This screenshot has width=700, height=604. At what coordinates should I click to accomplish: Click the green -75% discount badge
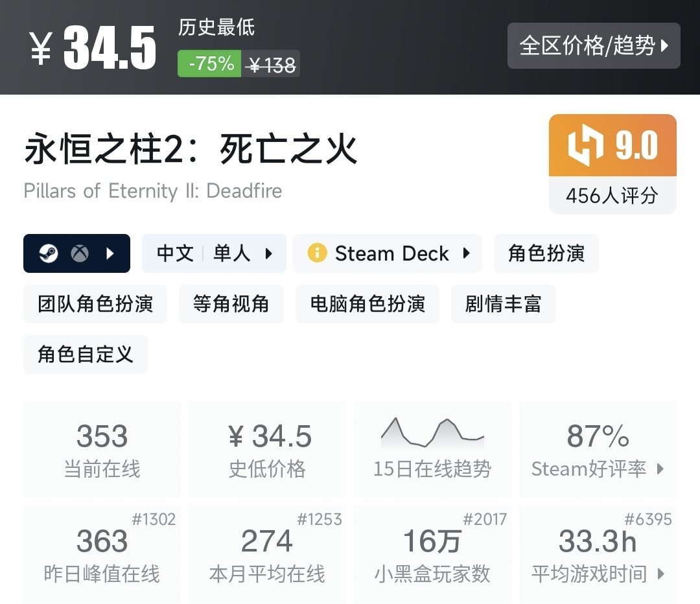[x=210, y=64]
